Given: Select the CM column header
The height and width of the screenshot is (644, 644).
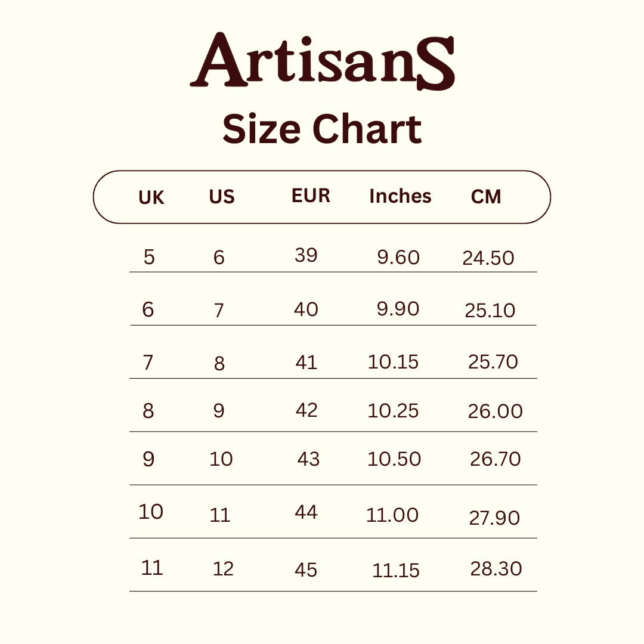Looking at the screenshot, I should (486, 197).
